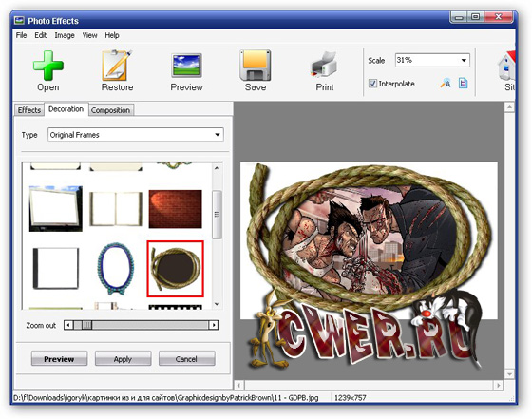This screenshot has width=532, height=419.
Task: Click the canvas vertical scroll down arrow
Action: pyautogui.click(x=509, y=374)
